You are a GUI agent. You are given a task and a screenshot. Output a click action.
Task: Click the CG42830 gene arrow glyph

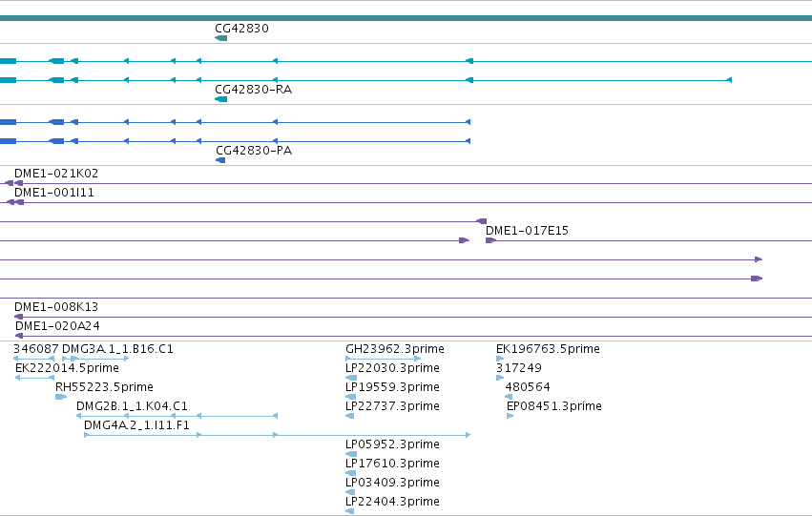[x=221, y=38]
